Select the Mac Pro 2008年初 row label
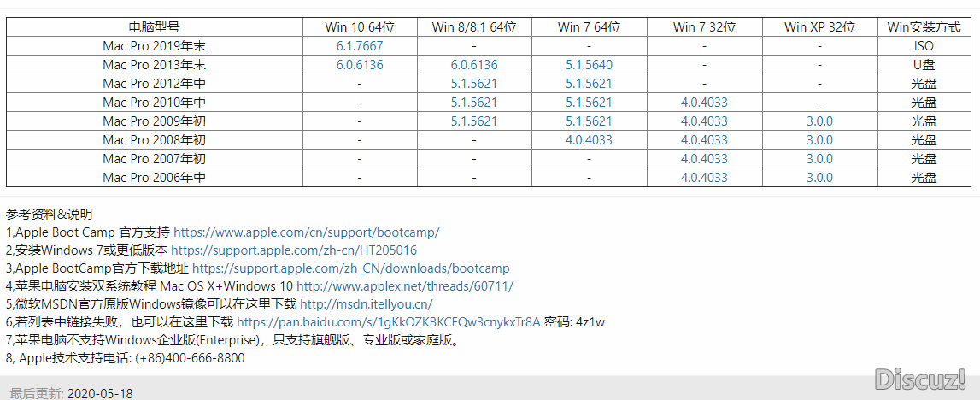The width and height of the screenshot is (980, 400). tap(154, 140)
